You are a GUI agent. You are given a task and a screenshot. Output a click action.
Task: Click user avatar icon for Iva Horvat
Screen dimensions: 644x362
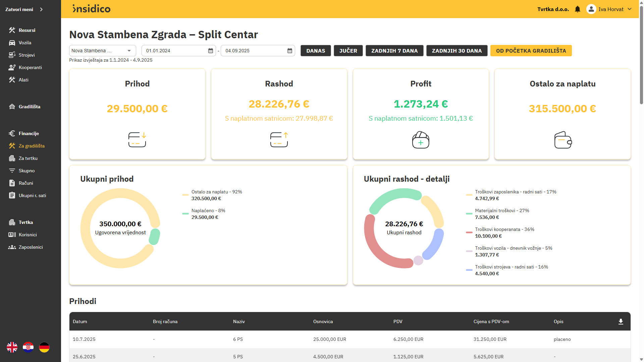[591, 9]
